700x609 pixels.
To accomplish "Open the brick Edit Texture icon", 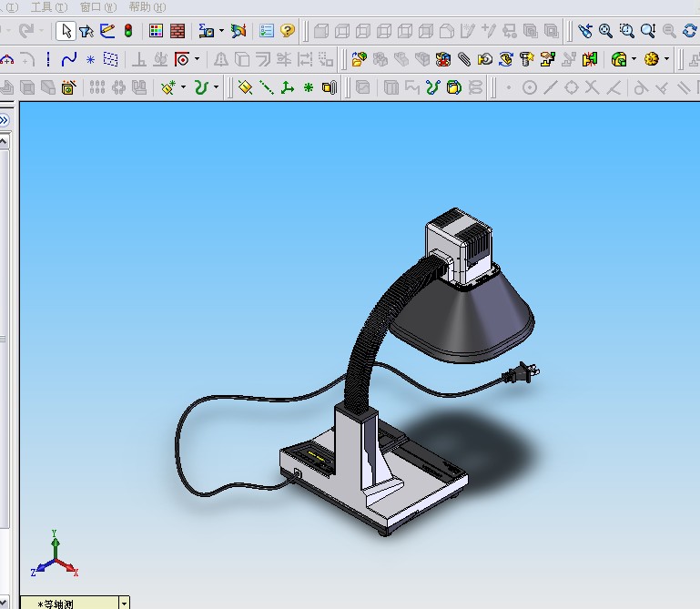I will coord(178,31).
